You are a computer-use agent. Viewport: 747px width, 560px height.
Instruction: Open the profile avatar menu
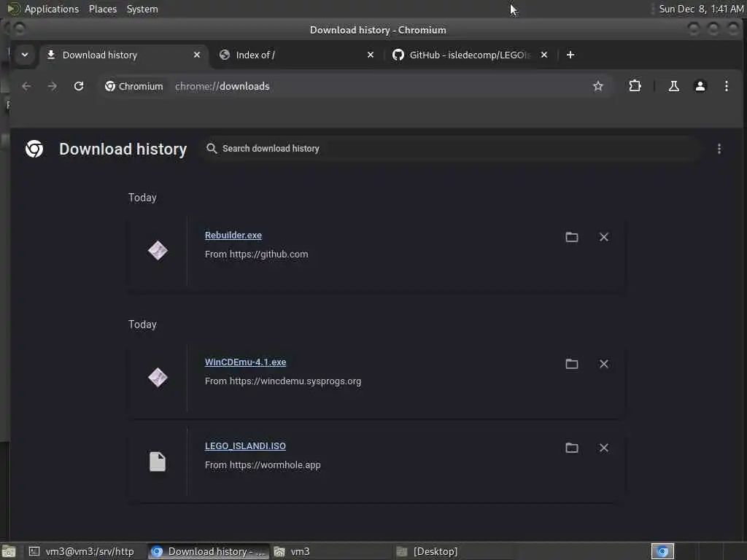(700, 86)
